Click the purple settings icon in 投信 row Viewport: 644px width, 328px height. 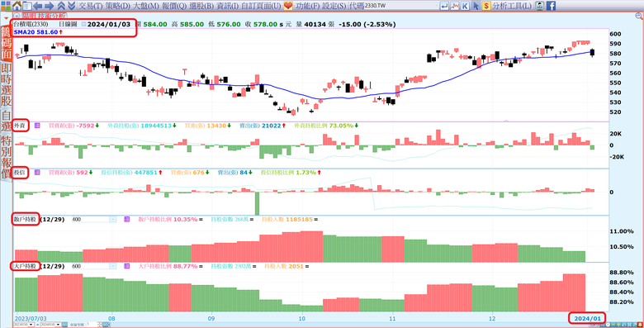(37, 172)
